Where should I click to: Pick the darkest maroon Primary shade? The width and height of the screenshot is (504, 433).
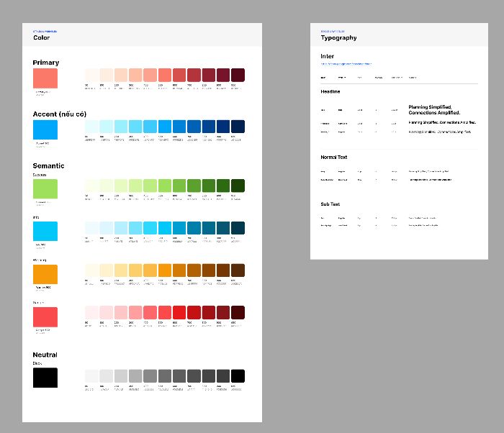tap(238, 75)
